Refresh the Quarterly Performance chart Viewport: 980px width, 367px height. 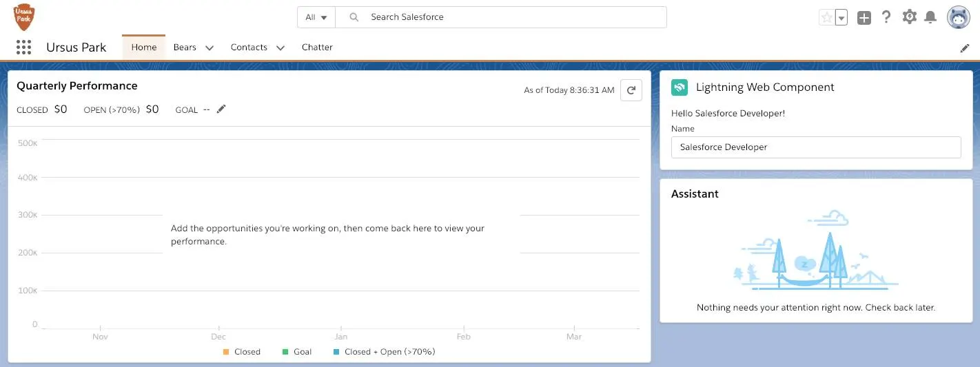click(x=631, y=90)
